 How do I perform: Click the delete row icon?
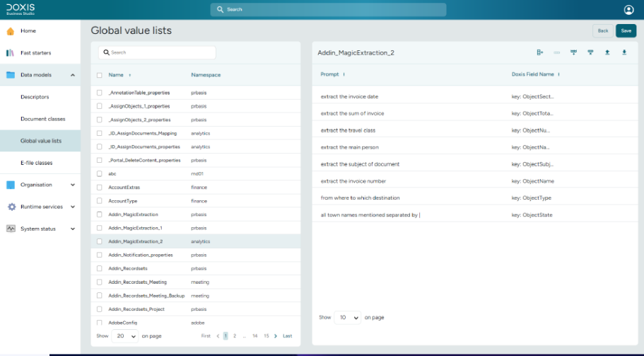point(590,52)
